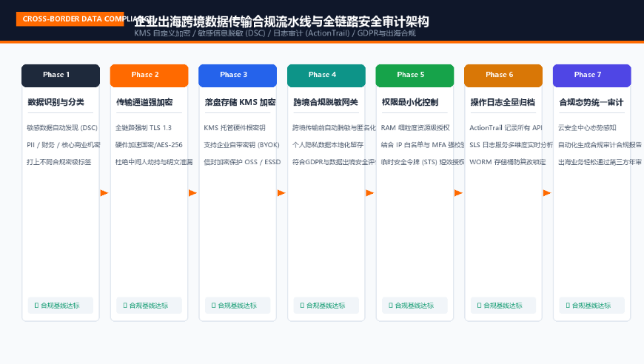Click 合规基线达标 badge in Phase 2 card

point(149,306)
